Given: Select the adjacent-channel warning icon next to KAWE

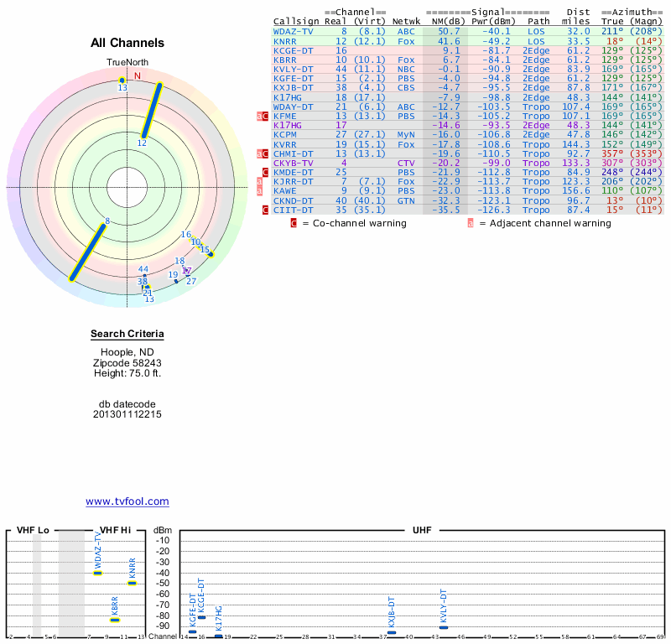Looking at the screenshot, I should point(259,191).
